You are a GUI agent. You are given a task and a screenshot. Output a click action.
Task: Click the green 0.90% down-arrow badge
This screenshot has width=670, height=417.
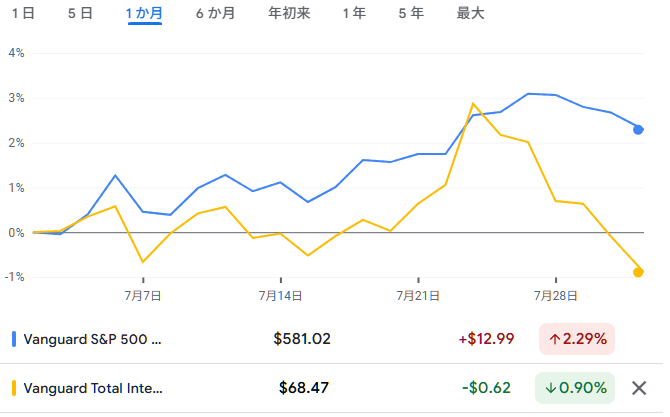pyautogui.click(x=576, y=388)
